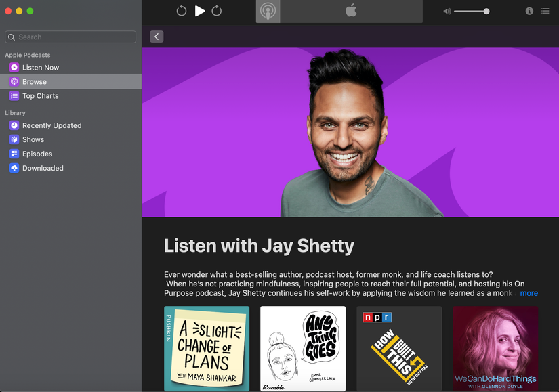Click the Apple Podcasts section label

[28, 55]
